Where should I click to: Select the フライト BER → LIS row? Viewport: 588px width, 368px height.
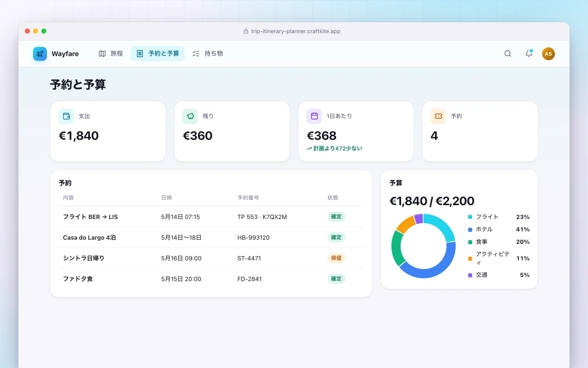click(x=211, y=217)
